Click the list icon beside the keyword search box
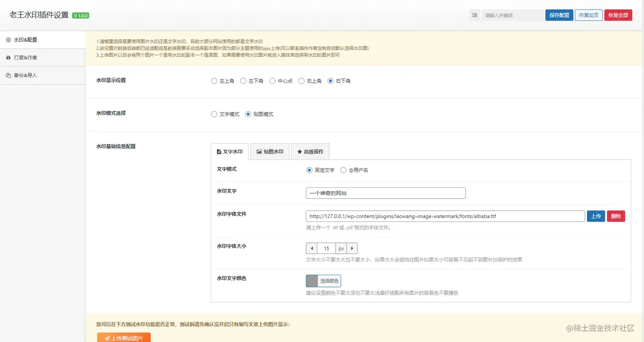The image size is (644, 342). pos(474,15)
